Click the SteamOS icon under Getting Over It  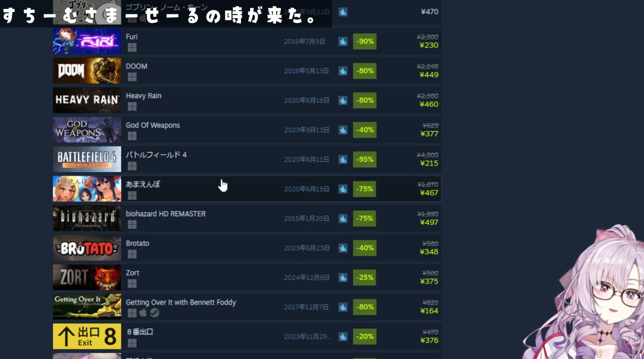tap(155, 313)
